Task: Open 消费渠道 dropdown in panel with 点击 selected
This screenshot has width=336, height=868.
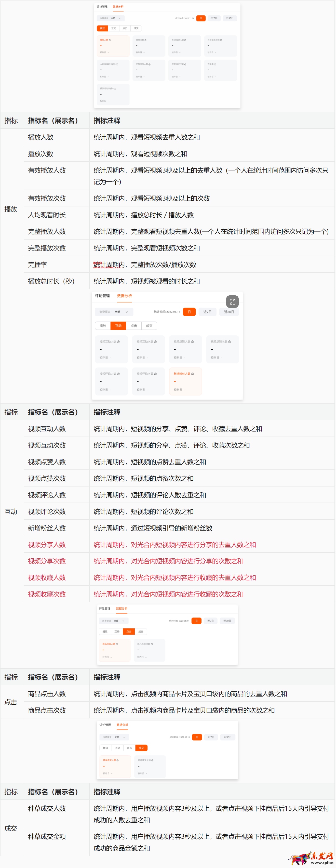Action: [x=113, y=621]
